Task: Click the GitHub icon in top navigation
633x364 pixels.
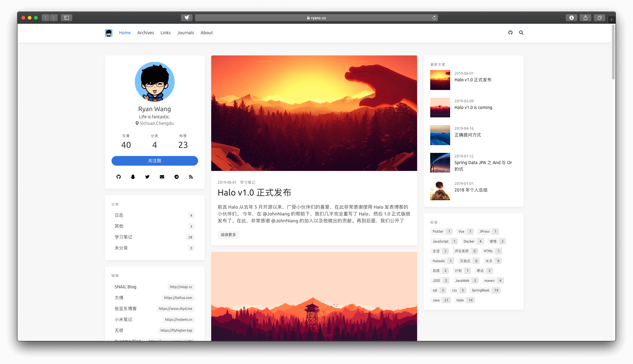Action: click(x=510, y=33)
